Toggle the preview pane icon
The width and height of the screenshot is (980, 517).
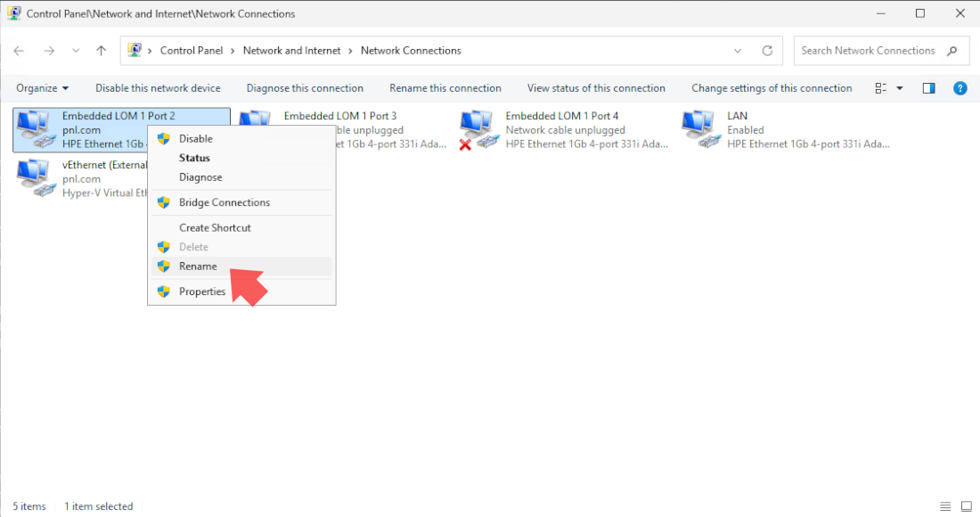pos(929,88)
